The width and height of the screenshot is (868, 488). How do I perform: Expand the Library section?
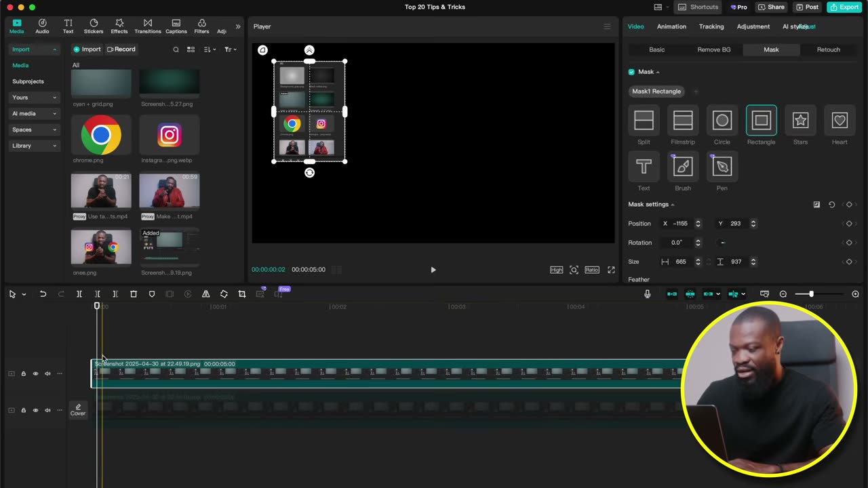click(x=35, y=146)
